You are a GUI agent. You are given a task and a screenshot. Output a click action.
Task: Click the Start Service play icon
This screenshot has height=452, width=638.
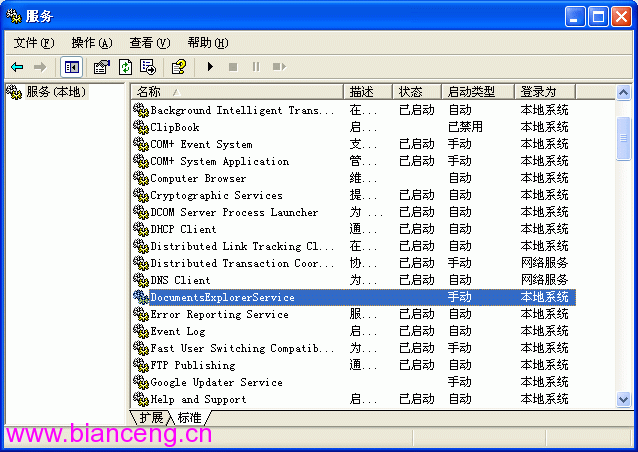tap(210, 66)
